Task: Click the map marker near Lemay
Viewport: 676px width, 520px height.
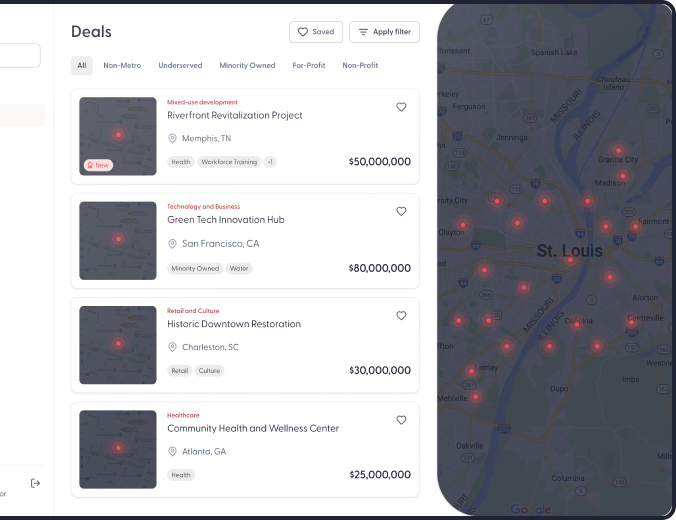Action: tap(472, 371)
